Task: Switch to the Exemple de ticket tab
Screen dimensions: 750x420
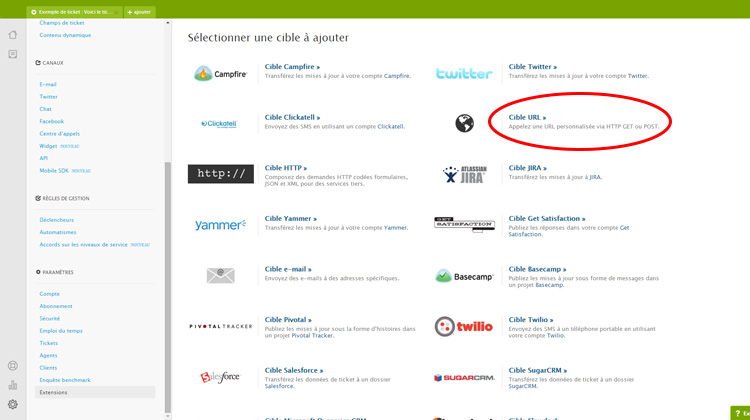Action: (x=75, y=12)
